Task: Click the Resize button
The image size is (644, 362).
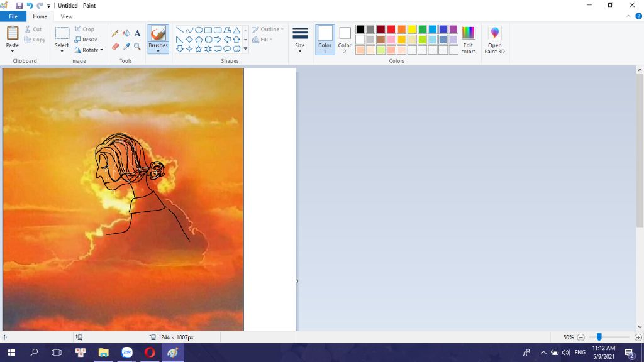Action: [86, 40]
